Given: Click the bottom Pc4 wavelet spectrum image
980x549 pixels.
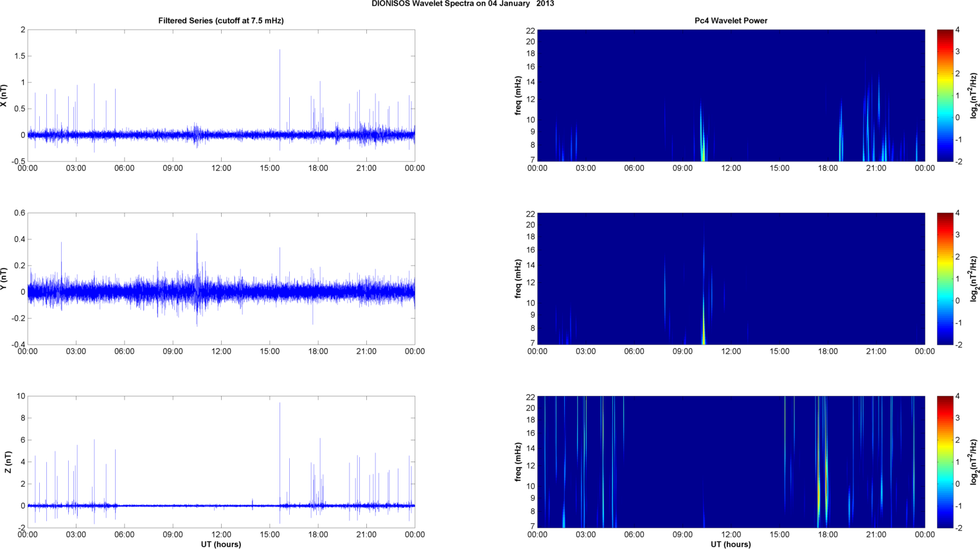Looking at the screenshot, I should click(x=731, y=462).
